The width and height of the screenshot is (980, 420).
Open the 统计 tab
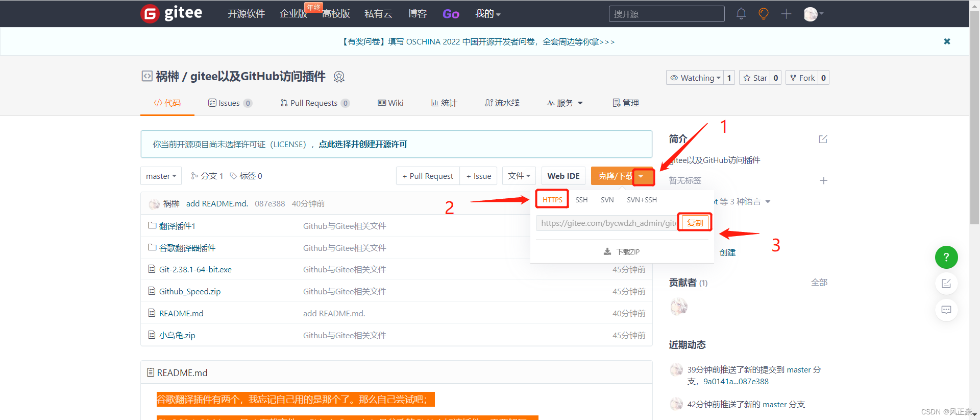point(444,103)
